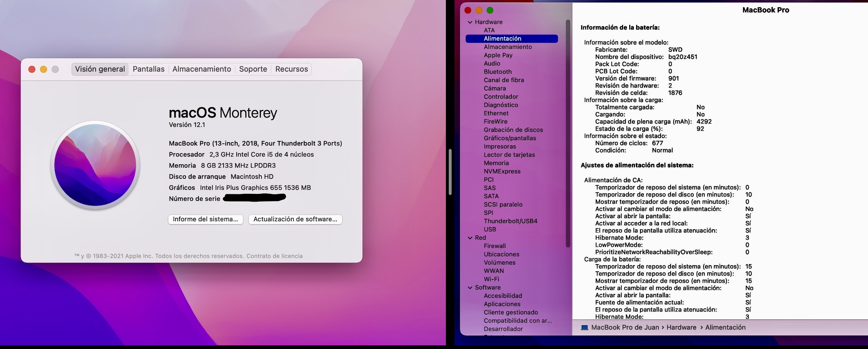Select Desarrollador under Software
The image size is (868, 349).
tap(503, 328)
